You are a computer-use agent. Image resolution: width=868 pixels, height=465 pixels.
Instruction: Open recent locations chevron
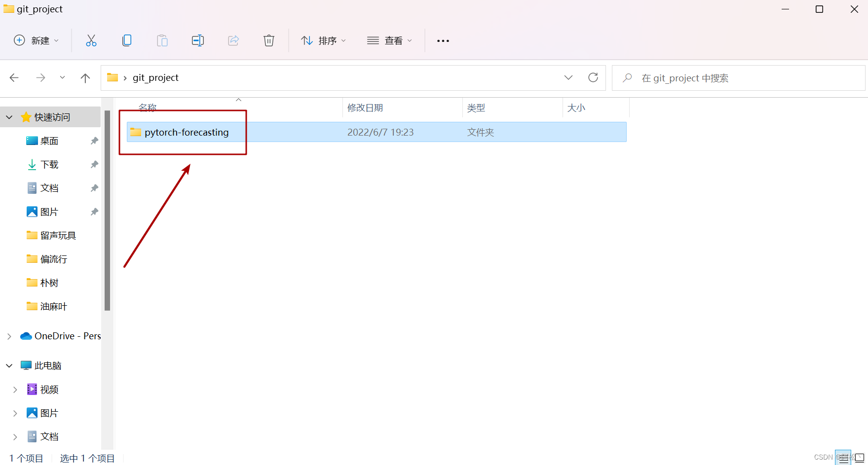(62, 77)
